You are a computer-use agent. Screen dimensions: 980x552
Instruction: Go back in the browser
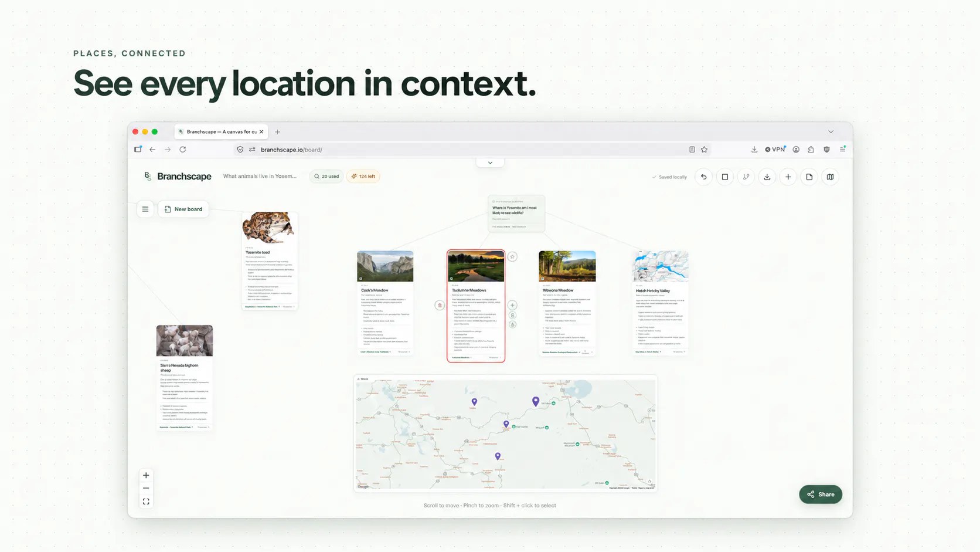click(152, 150)
